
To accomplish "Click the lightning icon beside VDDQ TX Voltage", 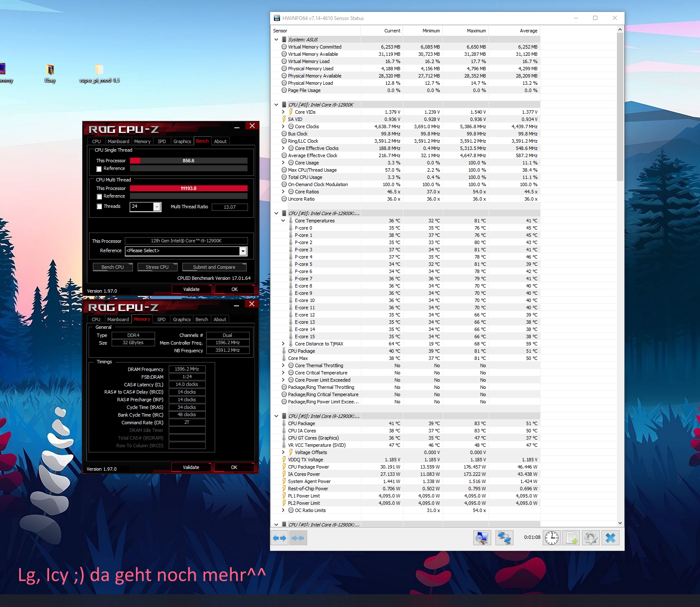I will point(284,460).
